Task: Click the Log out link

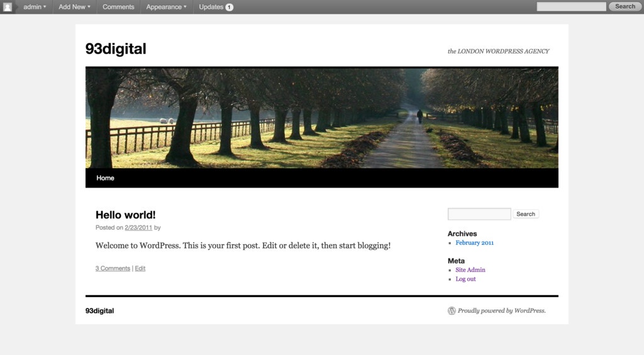Action: 465,279
